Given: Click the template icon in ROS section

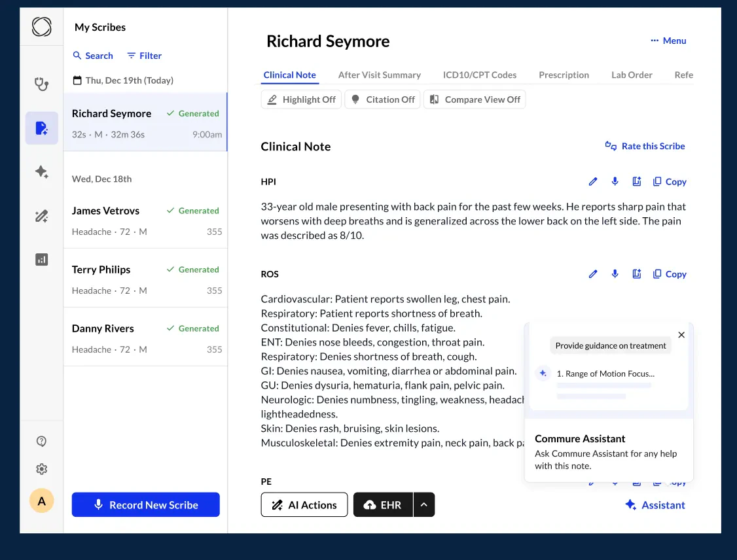Looking at the screenshot, I should [636, 274].
